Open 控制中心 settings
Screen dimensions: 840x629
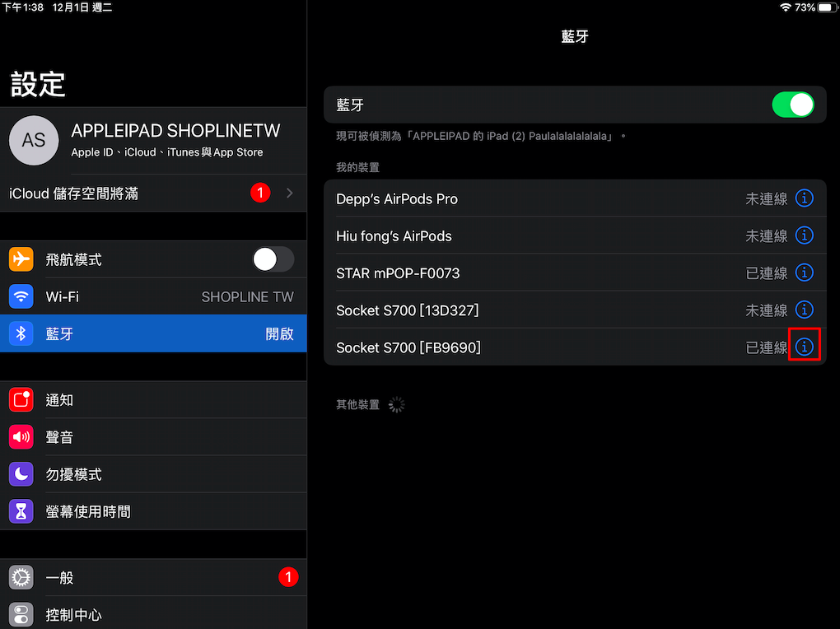tap(153, 614)
